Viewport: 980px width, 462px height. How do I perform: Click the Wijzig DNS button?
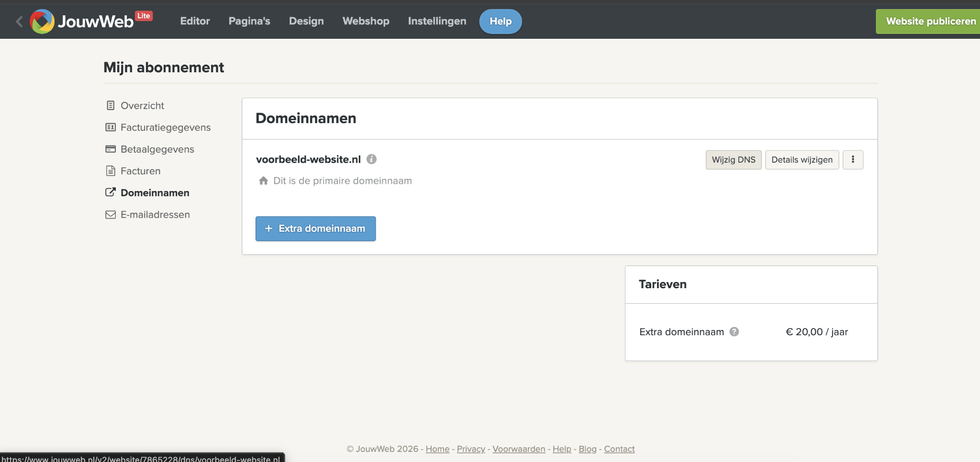pyautogui.click(x=734, y=160)
